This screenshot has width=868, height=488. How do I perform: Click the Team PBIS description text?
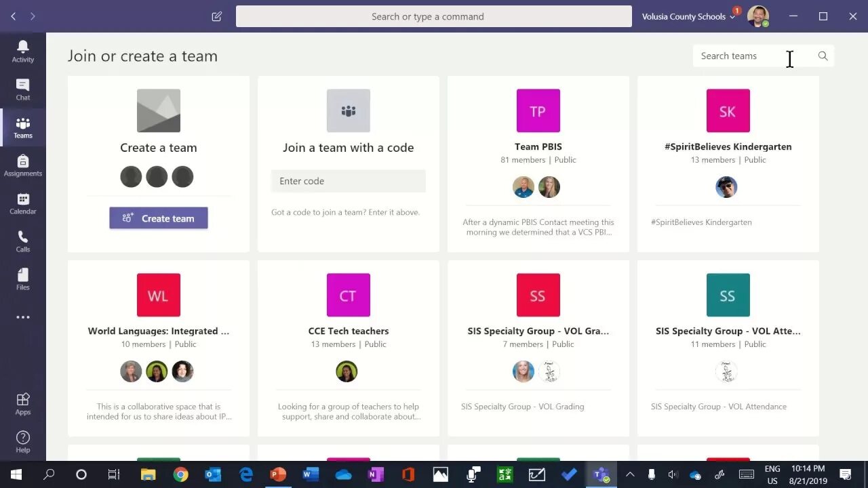tap(538, 227)
